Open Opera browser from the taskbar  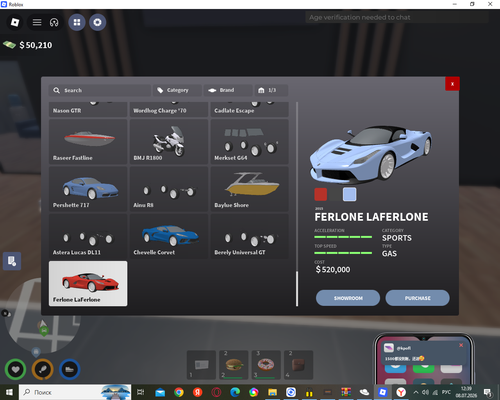pyautogui.click(x=216, y=392)
